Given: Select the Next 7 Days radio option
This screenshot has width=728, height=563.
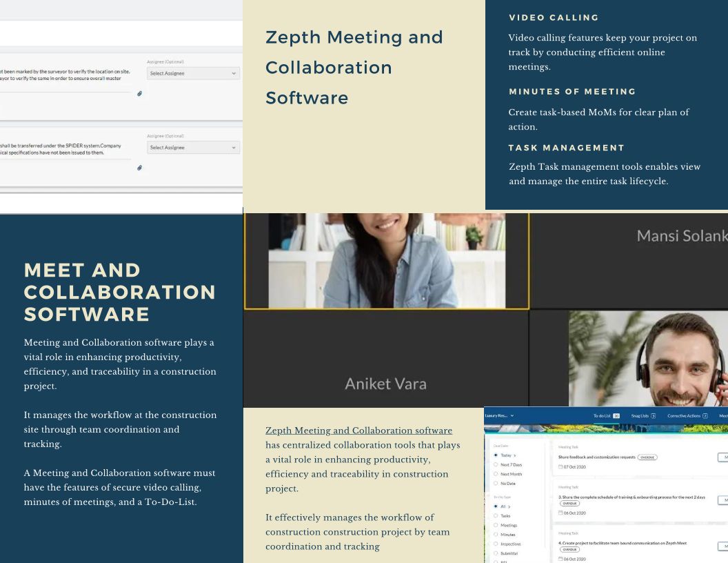Looking at the screenshot, I should point(496,465).
